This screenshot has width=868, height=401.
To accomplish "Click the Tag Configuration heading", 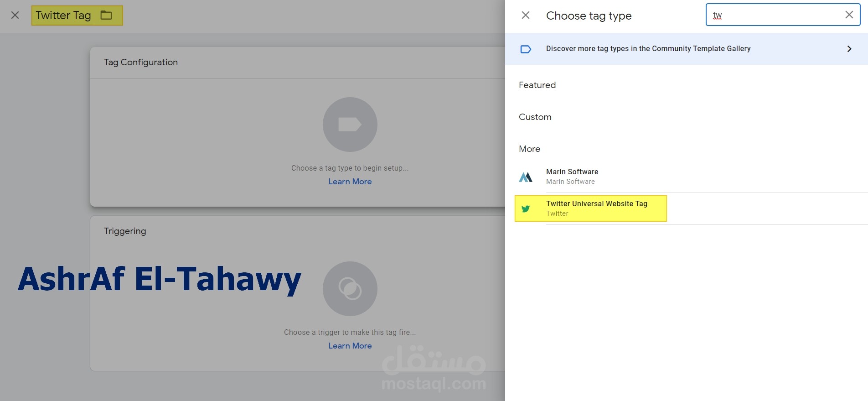I will [141, 62].
